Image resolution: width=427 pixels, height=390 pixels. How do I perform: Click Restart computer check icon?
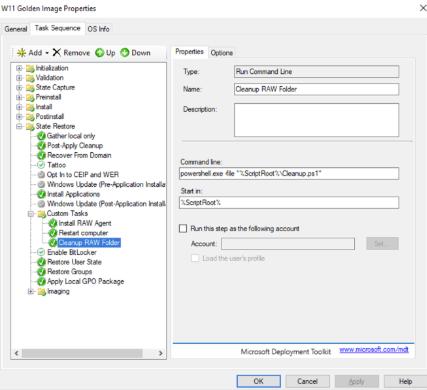coord(53,233)
